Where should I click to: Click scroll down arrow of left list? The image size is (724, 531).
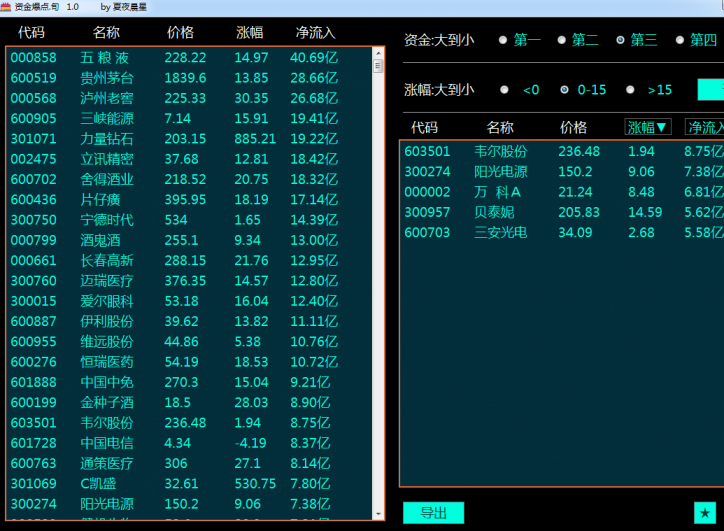tap(378, 513)
